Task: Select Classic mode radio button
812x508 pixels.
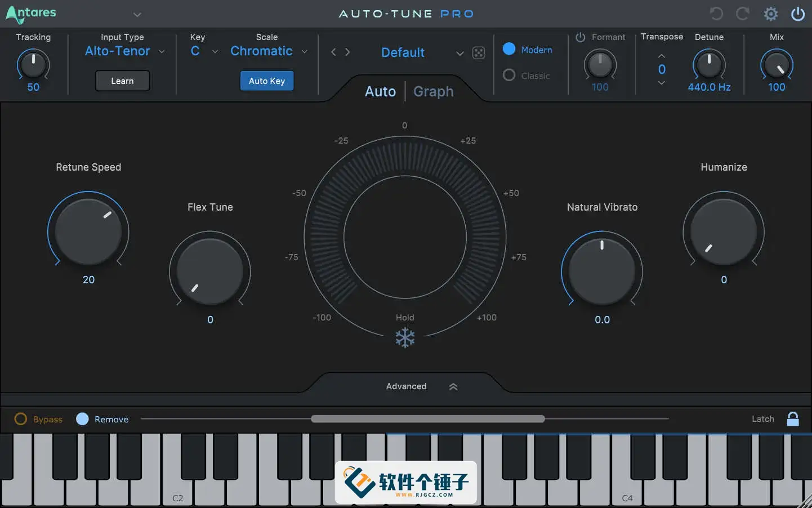Action: click(509, 75)
